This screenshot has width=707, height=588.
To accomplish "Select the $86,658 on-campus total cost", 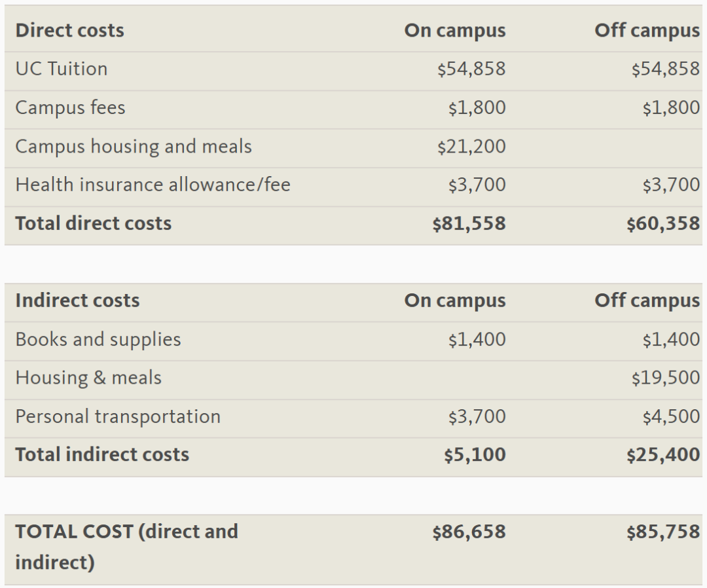I will pyautogui.click(x=469, y=531).
